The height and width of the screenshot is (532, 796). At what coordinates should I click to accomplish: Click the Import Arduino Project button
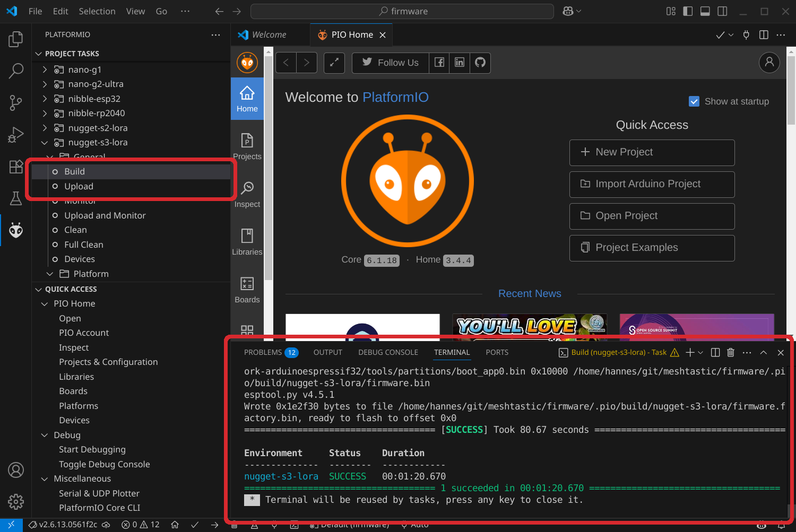(x=652, y=184)
